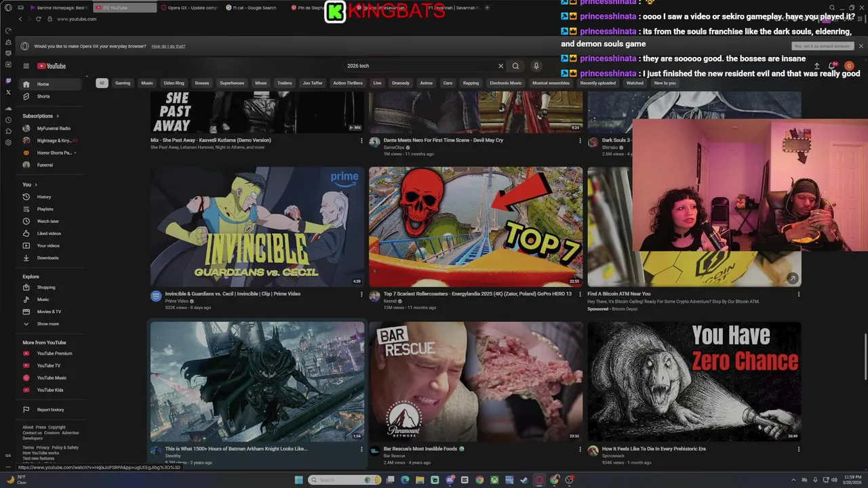Open options menu for Top 7 Rollercoasters video

[580, 294]
